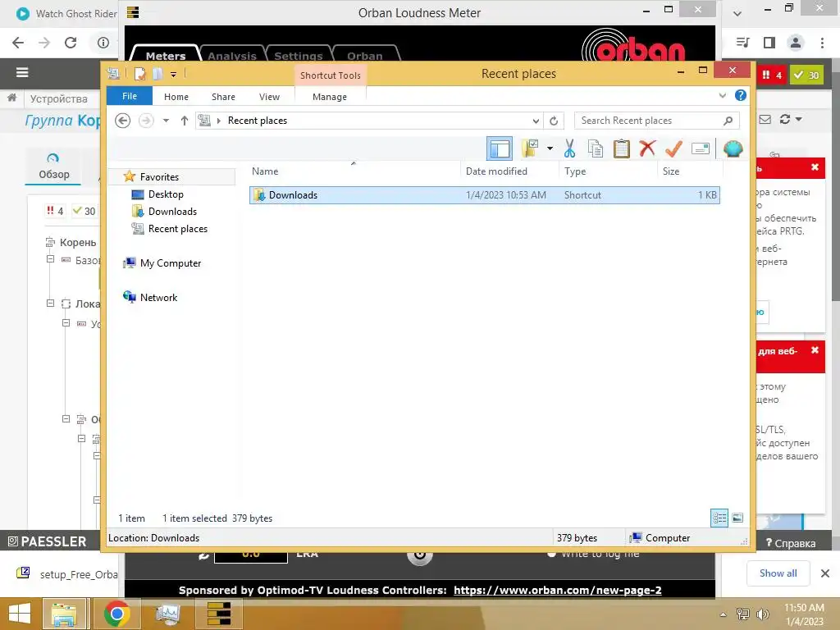This screenshot has height=630, width=840.
Task: Select the Downloads shortcut row
Action: [x=484, y=195]
